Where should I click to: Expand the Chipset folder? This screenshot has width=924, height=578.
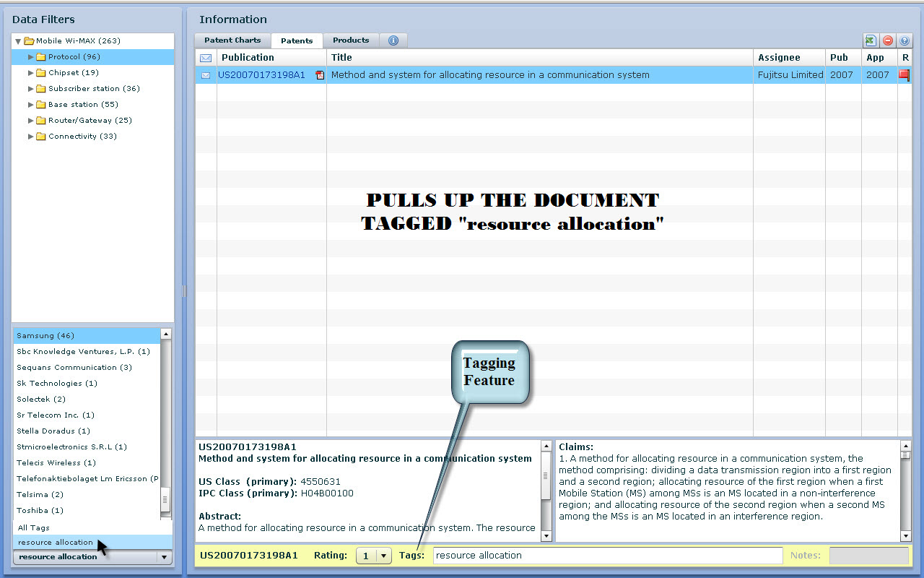click(31, 73)
